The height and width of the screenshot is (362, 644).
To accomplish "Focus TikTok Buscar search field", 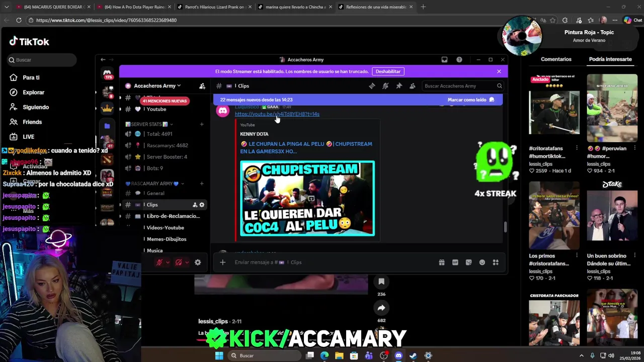I will pos(42,60).
